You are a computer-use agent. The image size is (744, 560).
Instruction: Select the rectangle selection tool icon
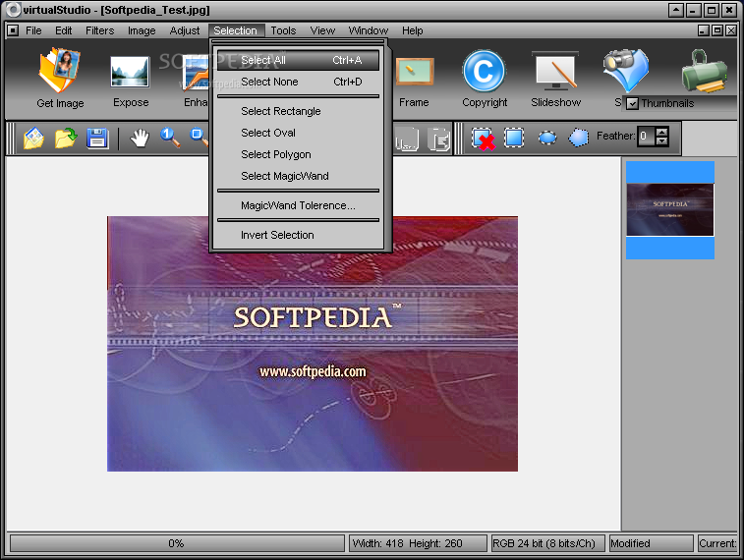click(514, 138)
